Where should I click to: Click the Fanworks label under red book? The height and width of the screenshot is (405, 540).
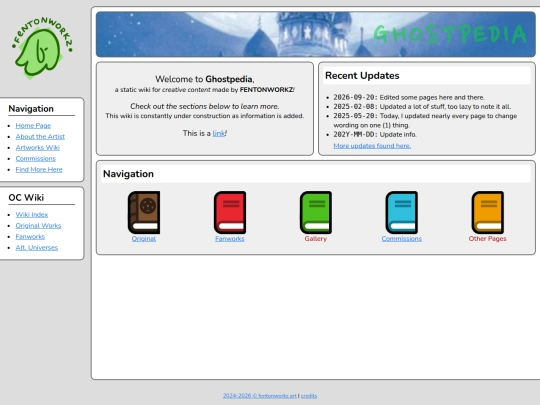[x=230, y=239]
